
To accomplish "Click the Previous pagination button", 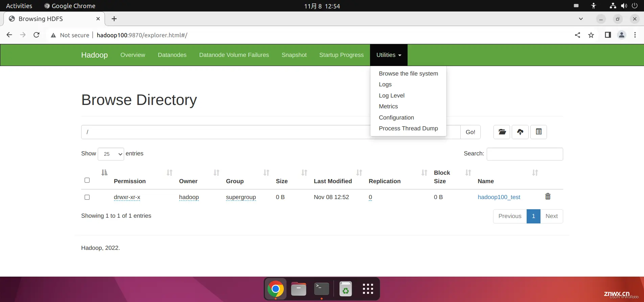I will click(x=510, y=216).
